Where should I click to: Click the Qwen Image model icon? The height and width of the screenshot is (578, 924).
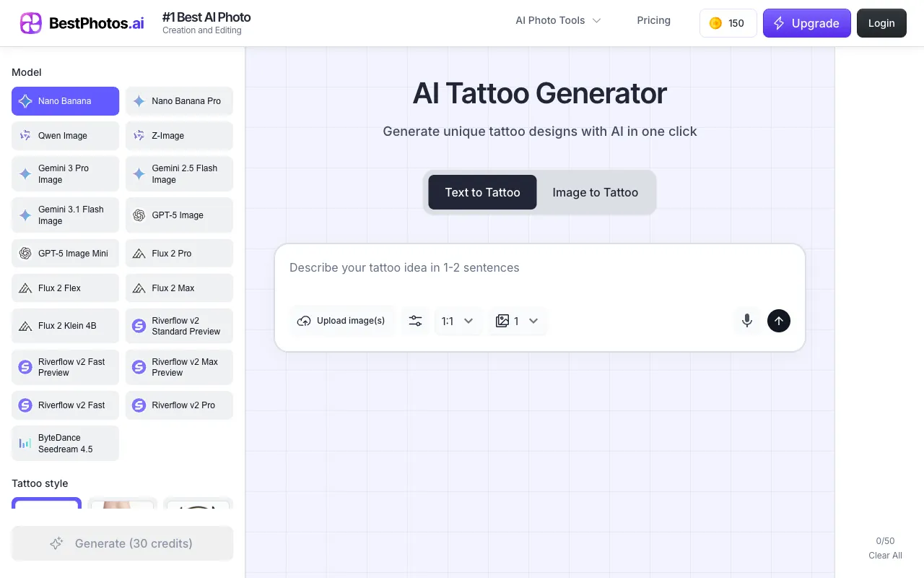click(25, 136)
